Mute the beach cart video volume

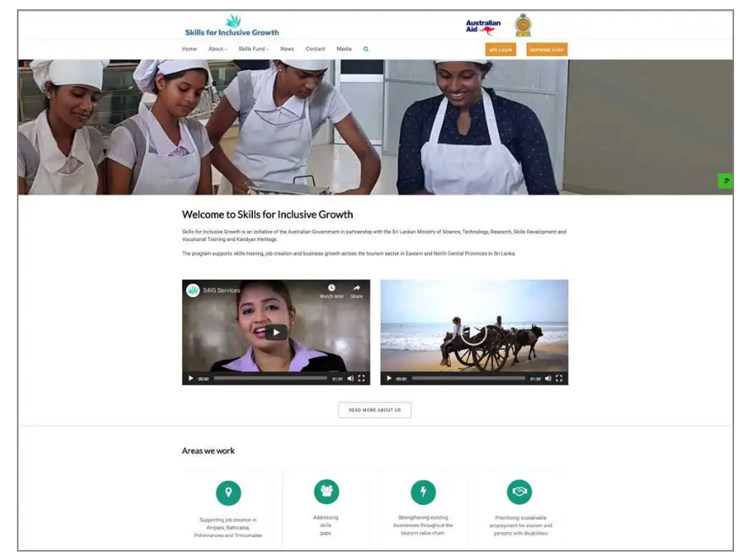[548, 378]
